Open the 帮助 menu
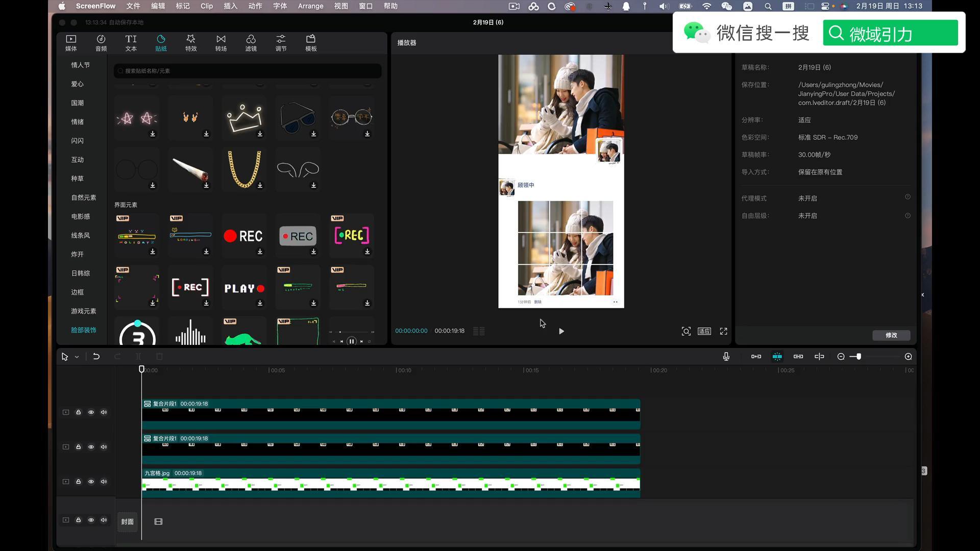 pyautogui.click(x=390, y=6)
